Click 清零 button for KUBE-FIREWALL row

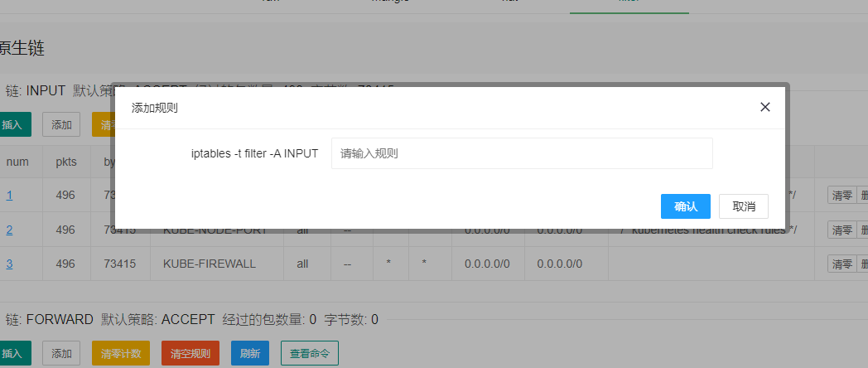pyautogui.click(x=842, y=264)
